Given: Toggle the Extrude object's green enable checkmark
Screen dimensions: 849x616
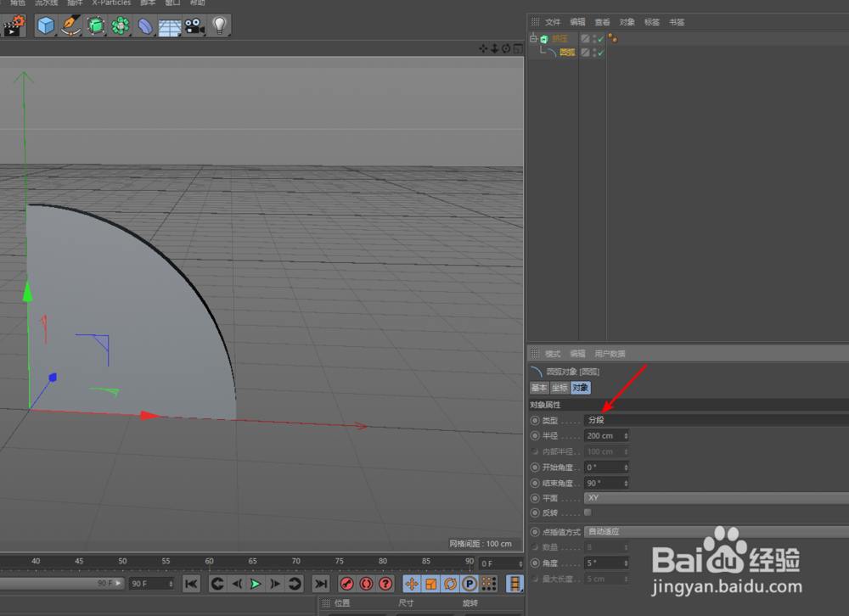Looking at the screenshot, I should click(x=601, y=39).
